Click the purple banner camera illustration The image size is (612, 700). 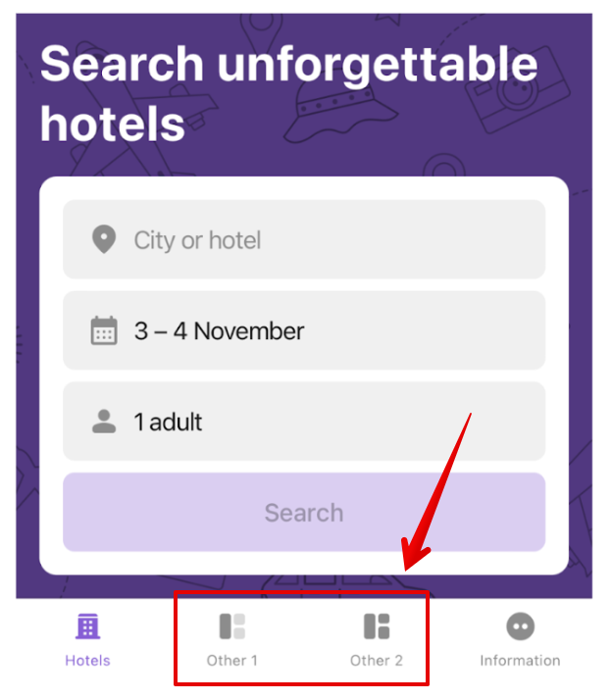pyautogui.click(x=518, y=89)
